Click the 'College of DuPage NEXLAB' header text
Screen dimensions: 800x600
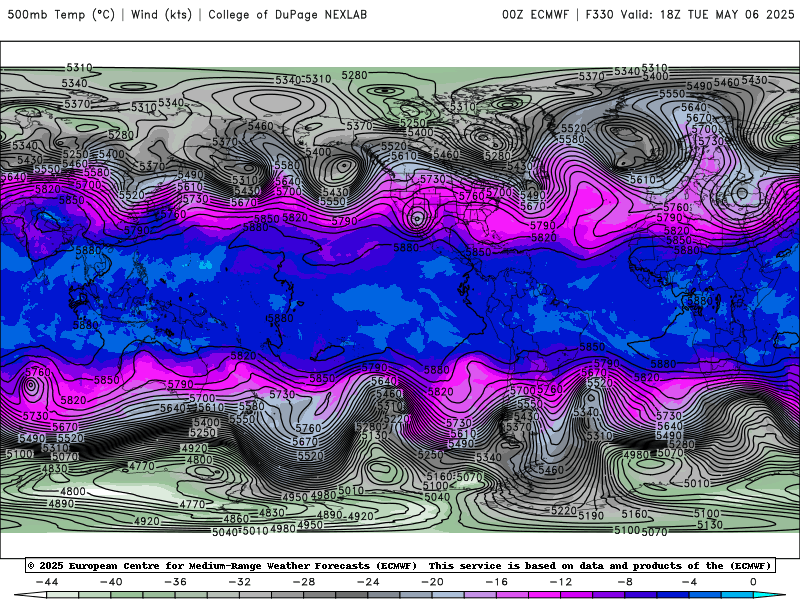pyautogui.click(x=287, y=15)
